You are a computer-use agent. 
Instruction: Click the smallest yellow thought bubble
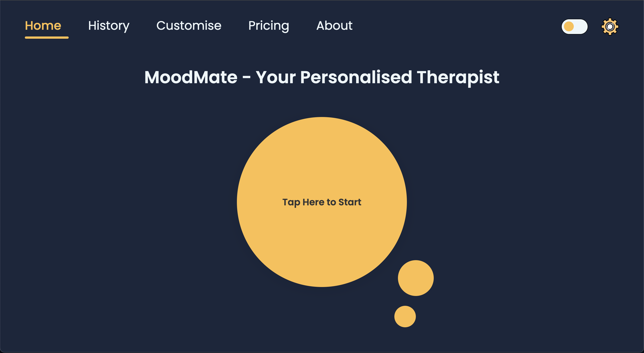[x=405, y=317]
